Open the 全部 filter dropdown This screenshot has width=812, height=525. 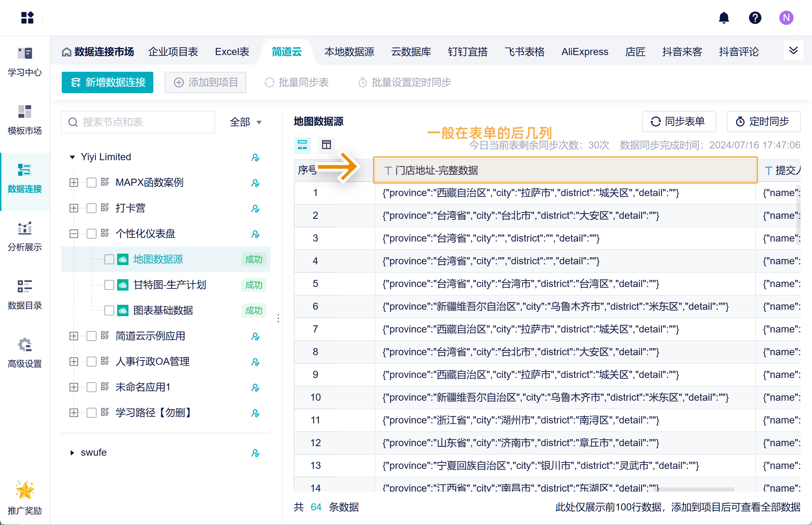[246, 122]
